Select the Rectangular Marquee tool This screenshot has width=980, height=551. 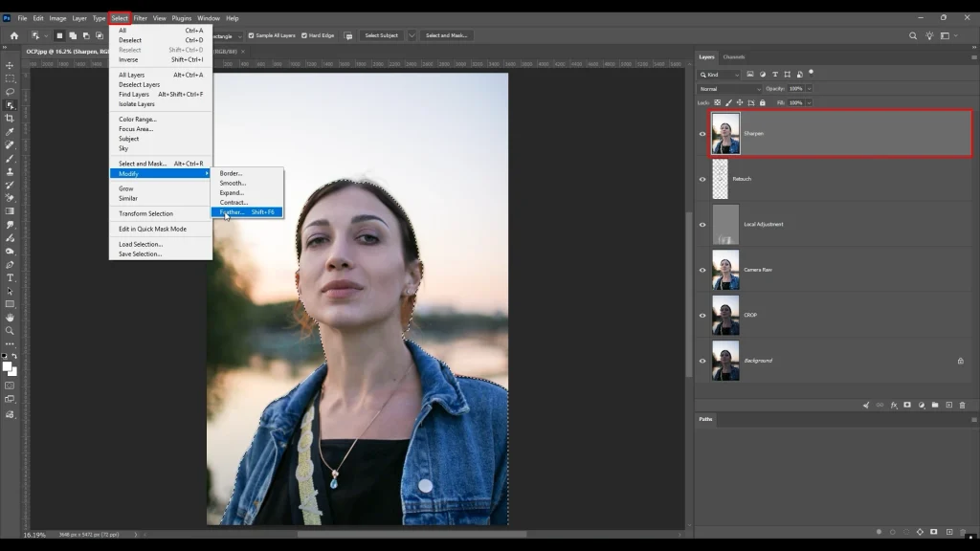tap(10, 78)
